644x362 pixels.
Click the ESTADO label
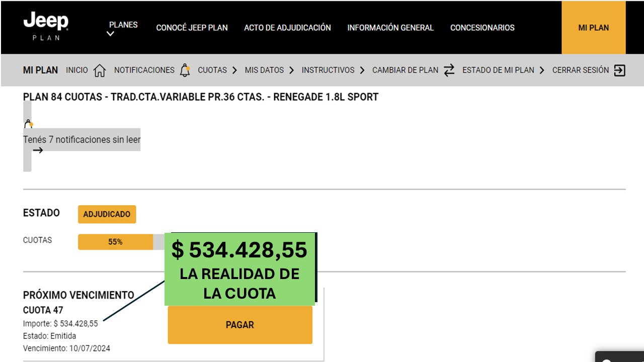(x=41, y=213)
